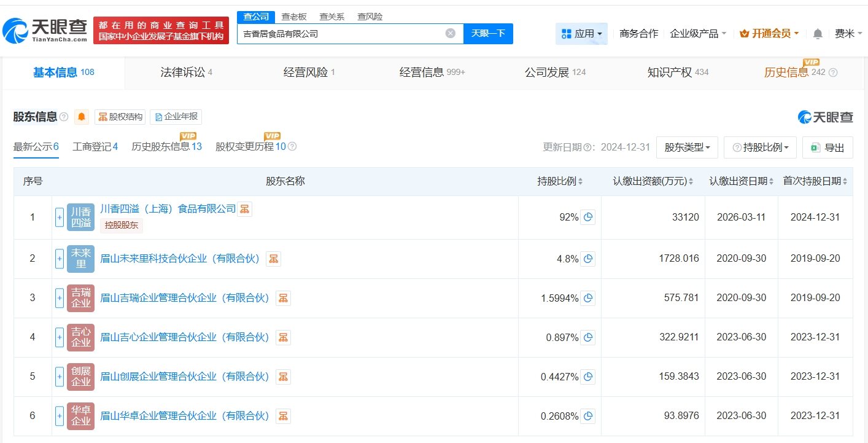This screenshot has width=868, height=443.
Task: Click help icon next to 历史信息 tab
Action: [x=833, y=73]
